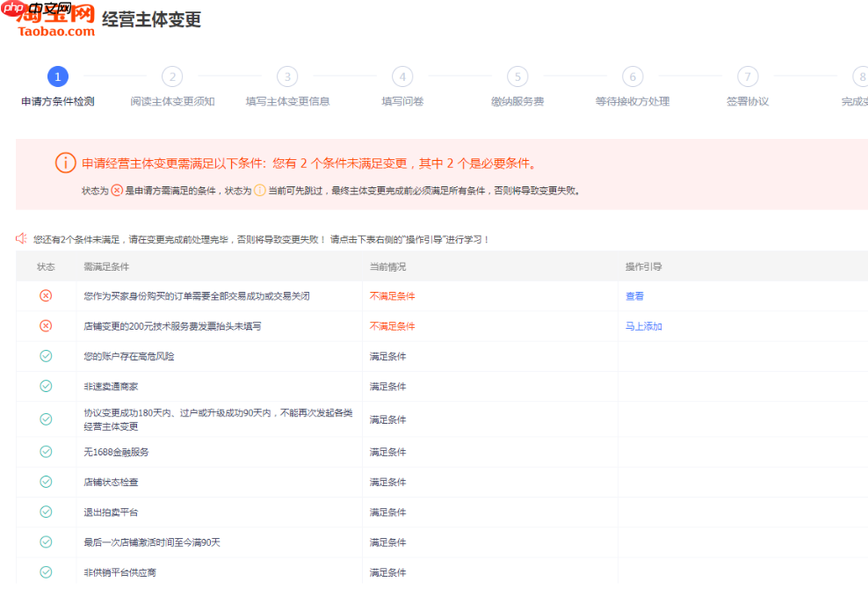Choose step 6 等待接收方处理
This screenshot has height=589, width=868.
pyautogui.click(x=633, y=77)
